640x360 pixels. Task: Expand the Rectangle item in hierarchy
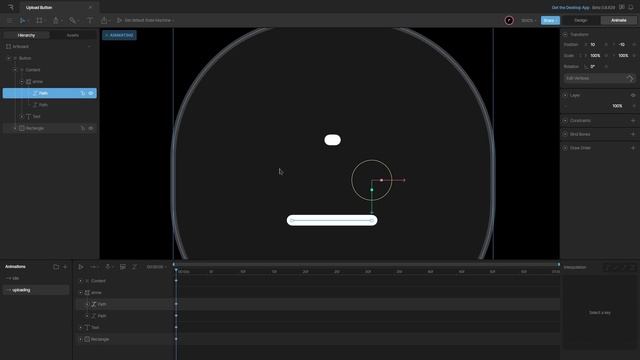click(x=15, y=128)
